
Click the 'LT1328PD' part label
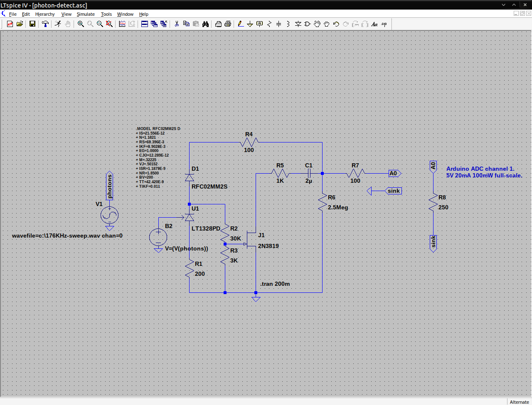[x=206, y=229]
